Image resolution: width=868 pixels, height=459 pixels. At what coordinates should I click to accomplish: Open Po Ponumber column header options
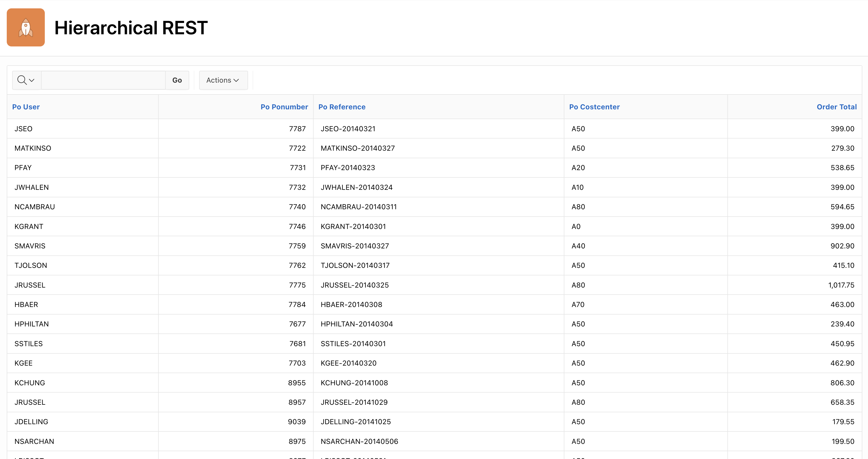click(284, 107)
